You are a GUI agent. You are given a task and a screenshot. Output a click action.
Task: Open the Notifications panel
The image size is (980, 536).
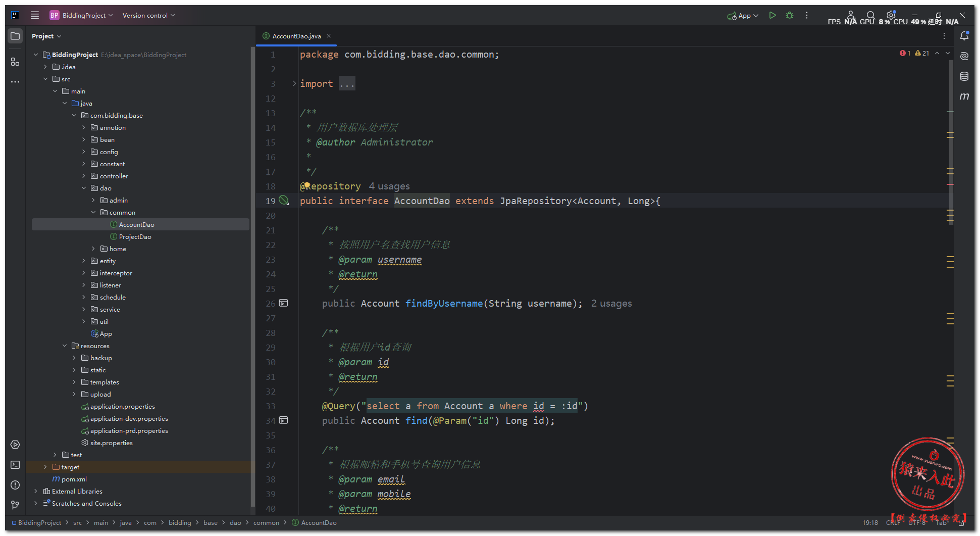964,36
